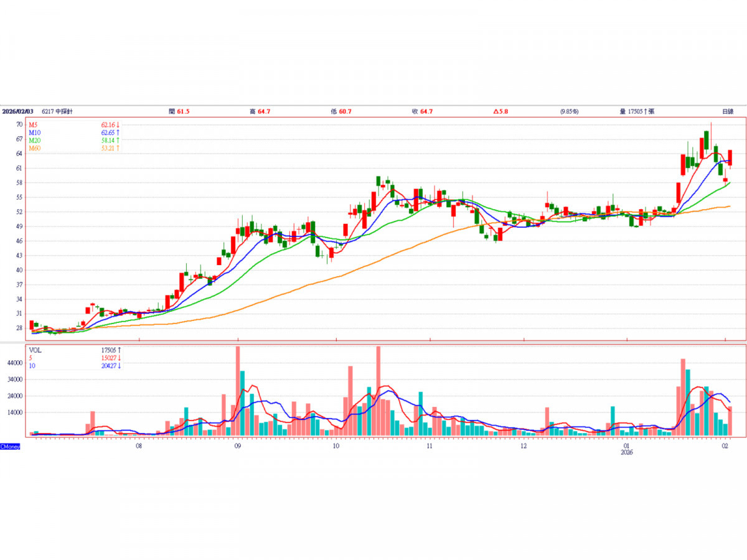Click the CMoney logo badge
The height and width of the screenshot is (560, 747).
click(10, 446)
